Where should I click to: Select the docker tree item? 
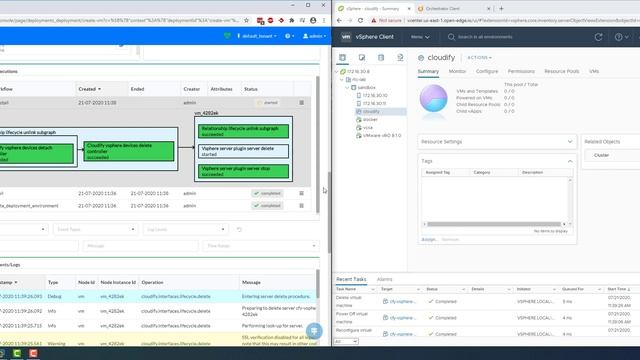click(x=370, y=120)
